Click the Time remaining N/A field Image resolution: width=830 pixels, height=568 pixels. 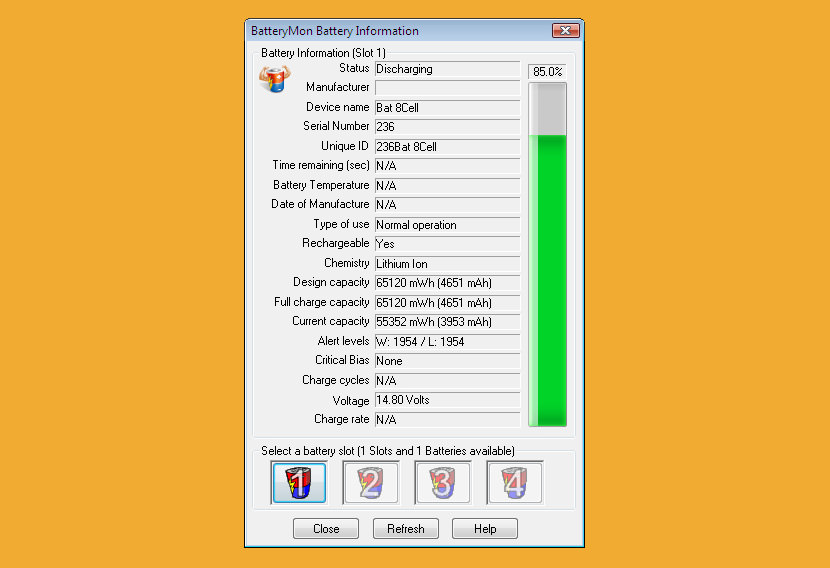pyautogui.click(x=447, y=166)
